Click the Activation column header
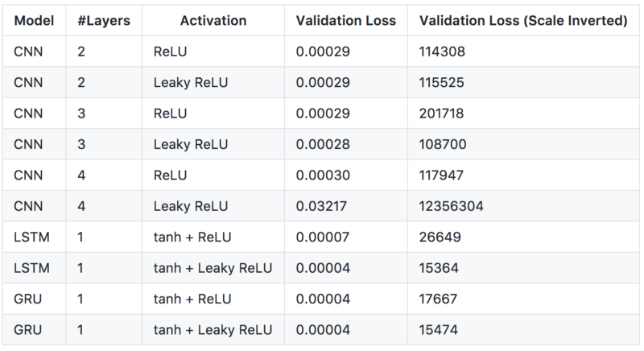The image size is (644, 351). tap(213, 21)
